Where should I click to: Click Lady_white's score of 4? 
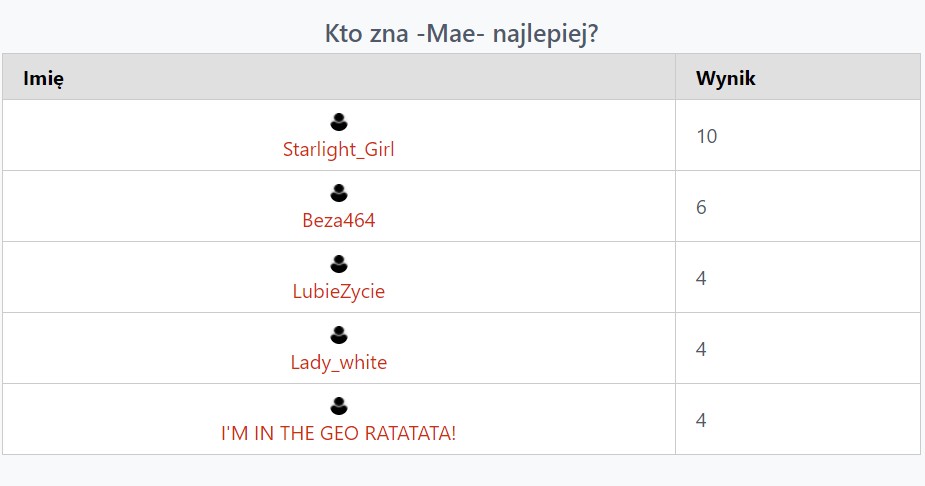coord(702,349)
